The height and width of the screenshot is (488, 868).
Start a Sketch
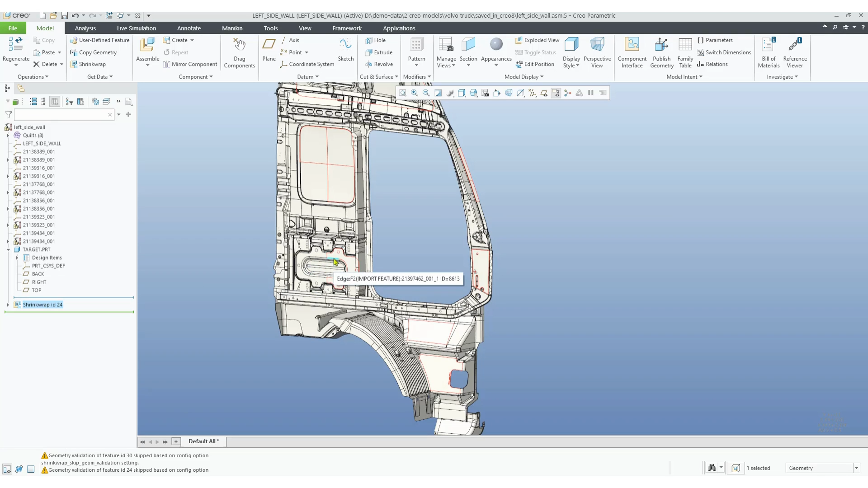click(345, 49)
